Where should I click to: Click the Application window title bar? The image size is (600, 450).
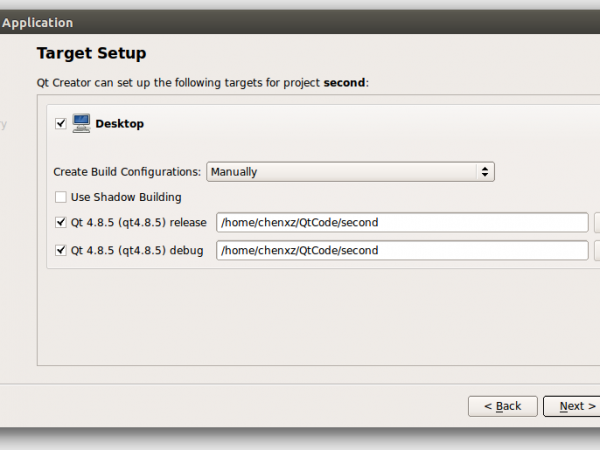pos(300,22)
